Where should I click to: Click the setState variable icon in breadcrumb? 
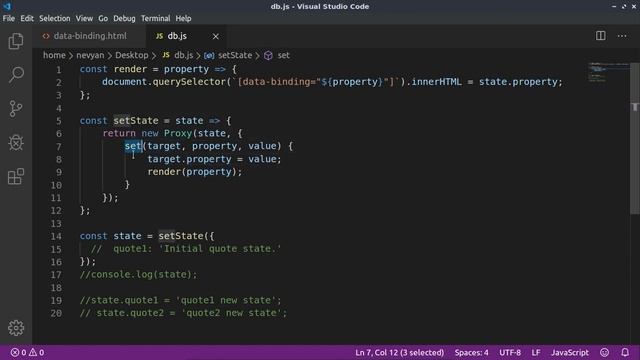point(209,56)
